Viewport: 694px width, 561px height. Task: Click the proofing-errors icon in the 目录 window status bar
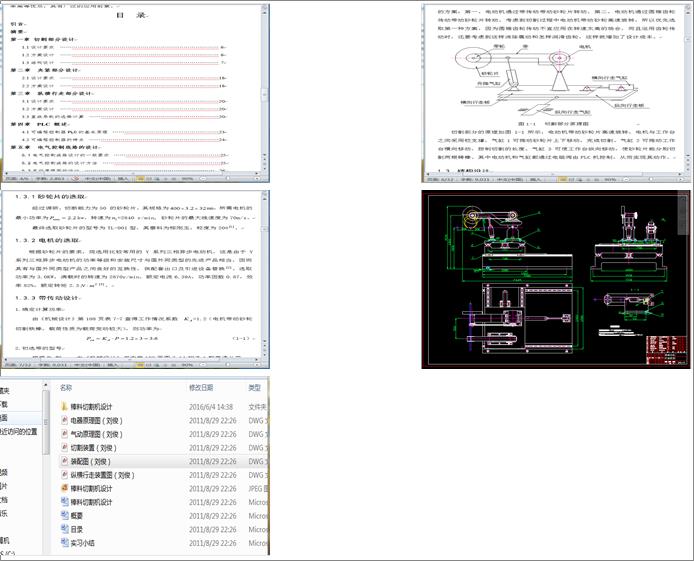tap(76, 179)
